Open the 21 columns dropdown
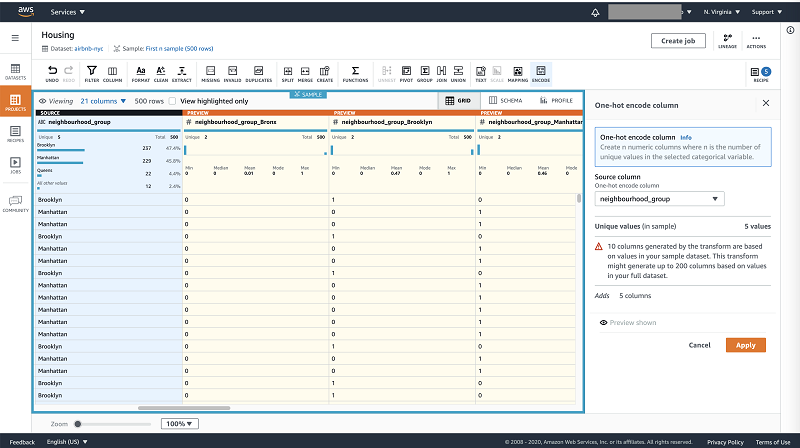Screen dimensions: 800x448 click(x=103, y=101)
